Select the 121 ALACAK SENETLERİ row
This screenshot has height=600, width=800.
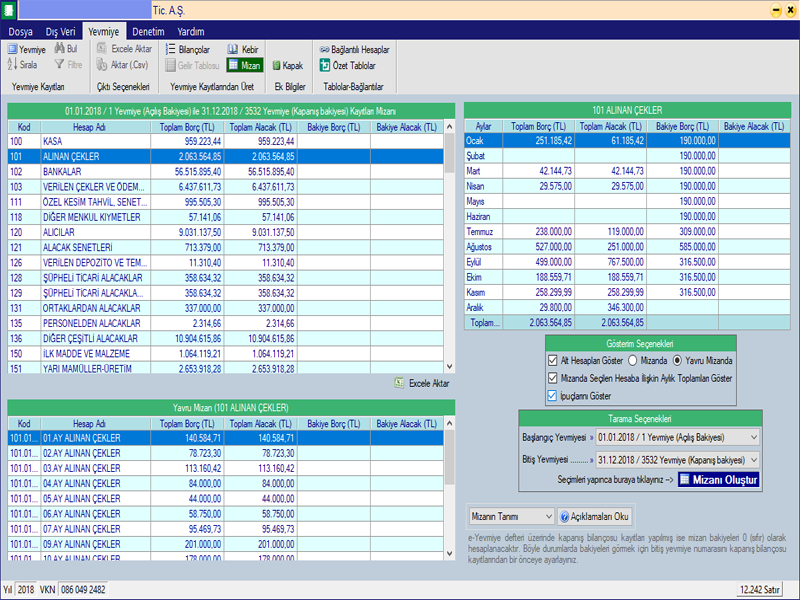[226, 247]
